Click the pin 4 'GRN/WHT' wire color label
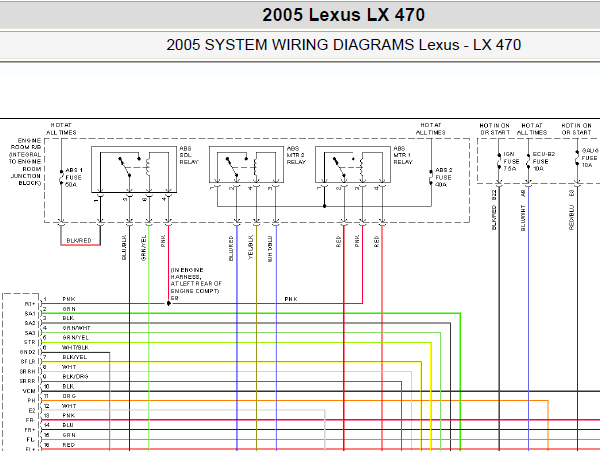Viewport: 600px width, 451px height. pos(77,328)
